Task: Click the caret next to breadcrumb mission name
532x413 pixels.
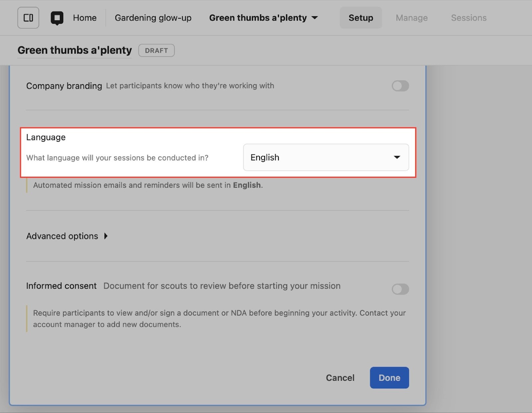Action: 315,18
